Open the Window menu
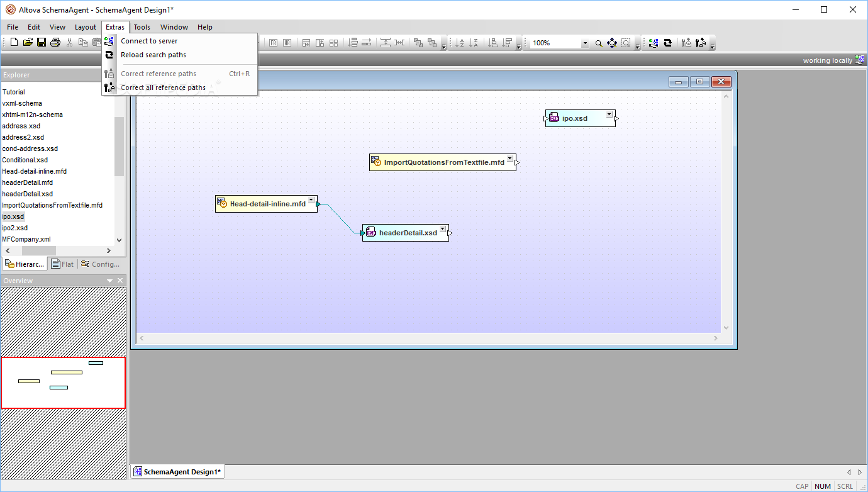 pos(174,27)
